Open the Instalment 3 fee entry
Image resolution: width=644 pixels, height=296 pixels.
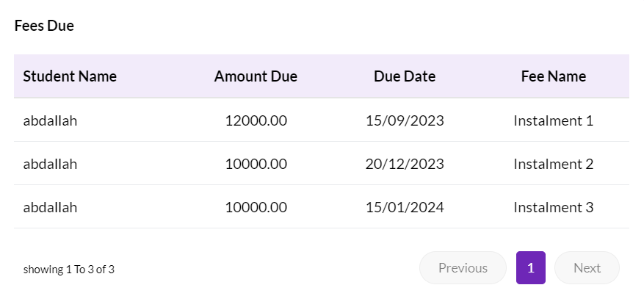coord(554,207)
